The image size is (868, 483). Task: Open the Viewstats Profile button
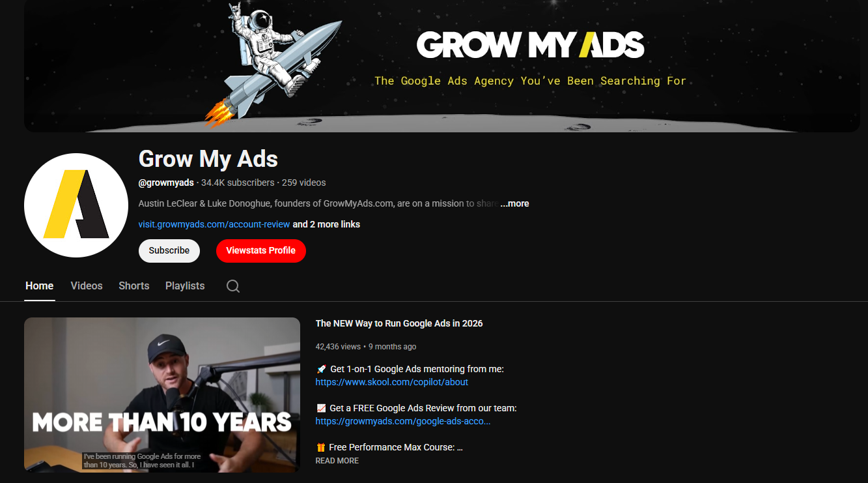(x=261, y=251)
